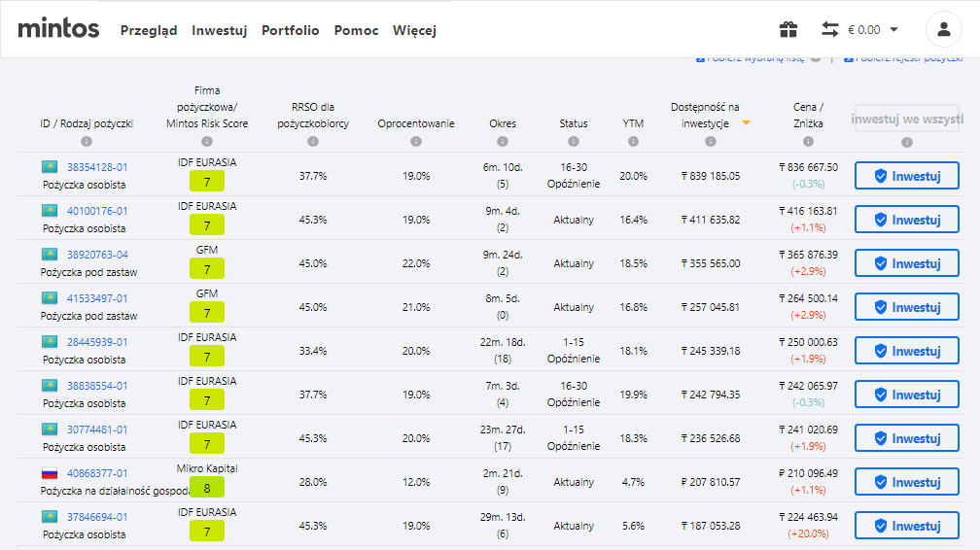This screenshot has width=980, height=550.
Task: Open loan 37846694-01
Action: pyautogui.click(x=97, y=517)
